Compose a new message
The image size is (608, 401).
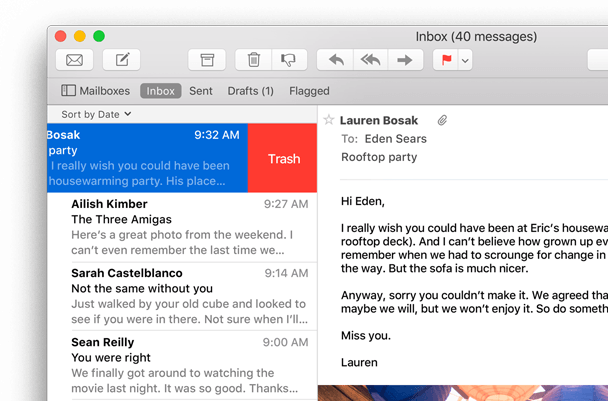point(121,60)
